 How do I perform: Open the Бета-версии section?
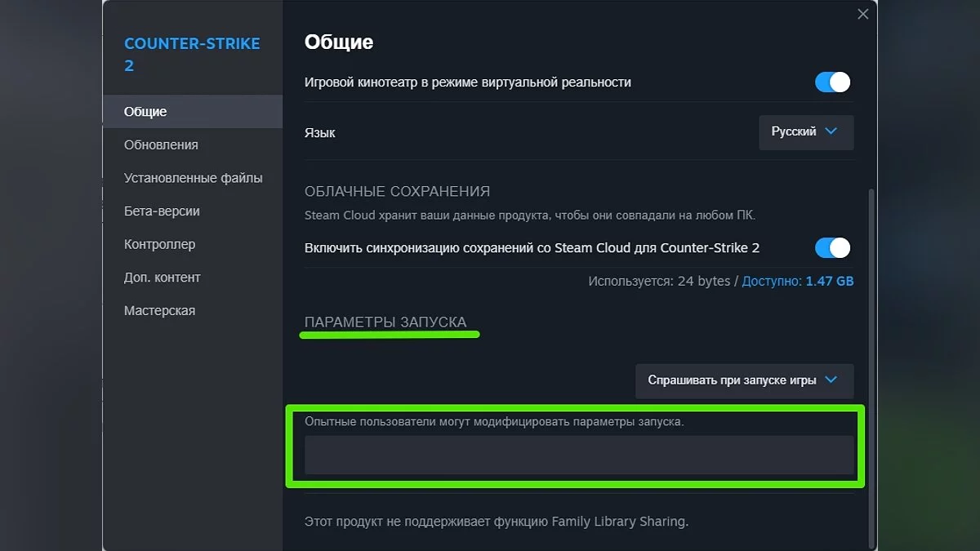coord(162,211)
